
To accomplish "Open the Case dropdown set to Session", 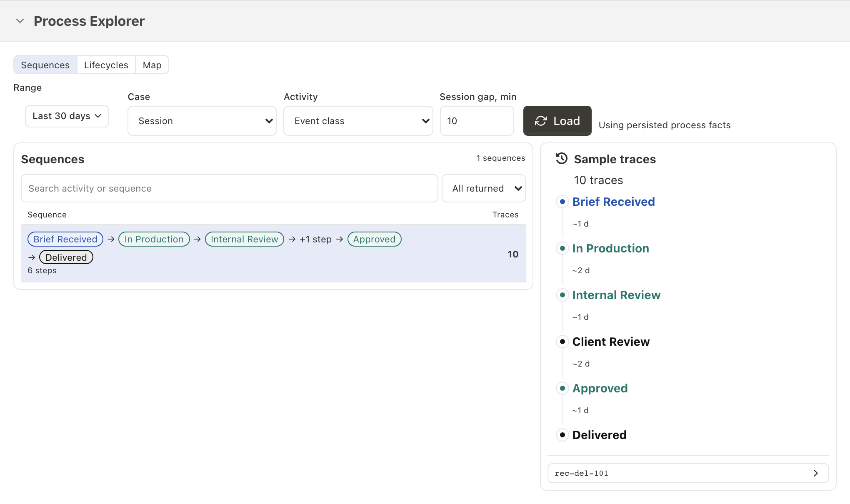I will (x=202, y=121).
